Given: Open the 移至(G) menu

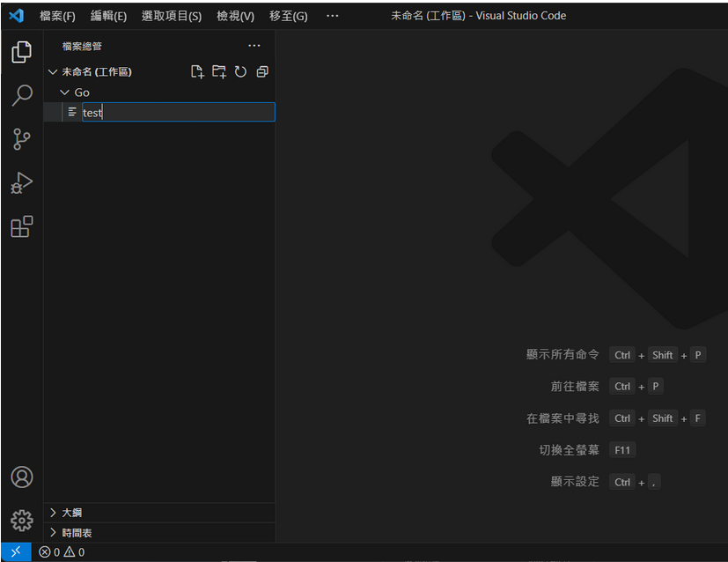Looking at the screenshot, I should [x=289, y=16].
